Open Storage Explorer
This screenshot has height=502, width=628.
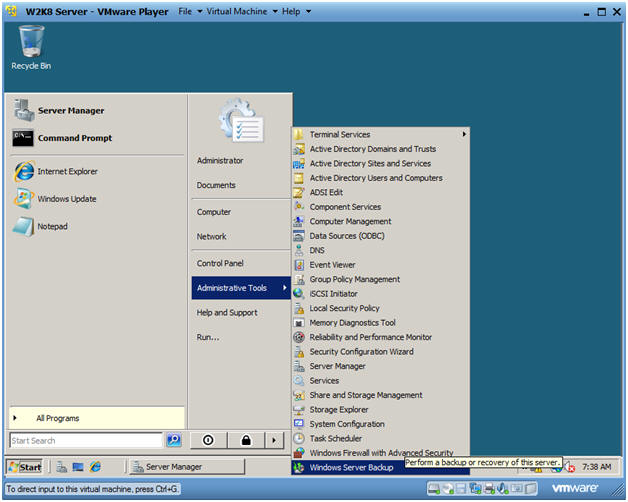pos(380,409)
